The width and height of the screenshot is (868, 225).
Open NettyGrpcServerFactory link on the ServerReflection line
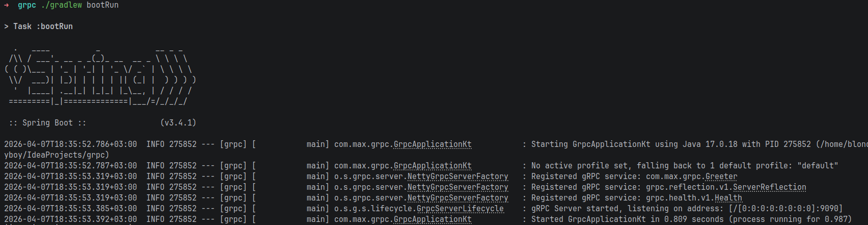tap(457, 187)
